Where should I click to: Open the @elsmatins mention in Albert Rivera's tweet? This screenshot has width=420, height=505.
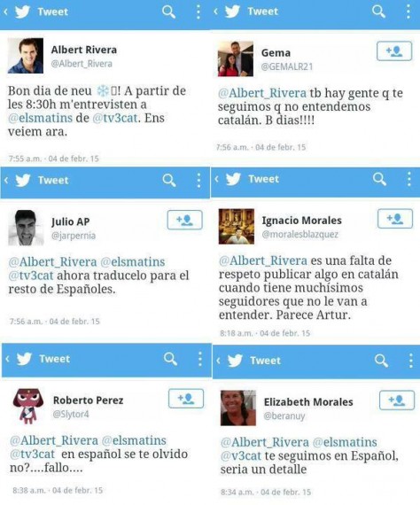(40, 118)
